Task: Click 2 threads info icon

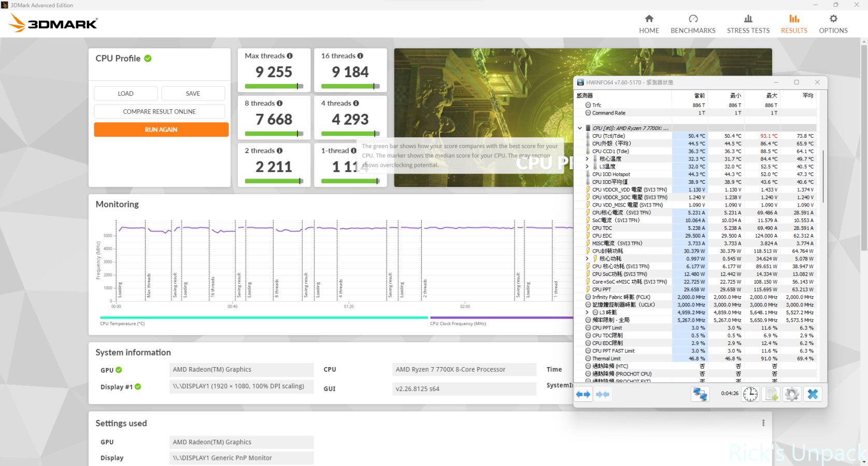Action: coord(280,151)
